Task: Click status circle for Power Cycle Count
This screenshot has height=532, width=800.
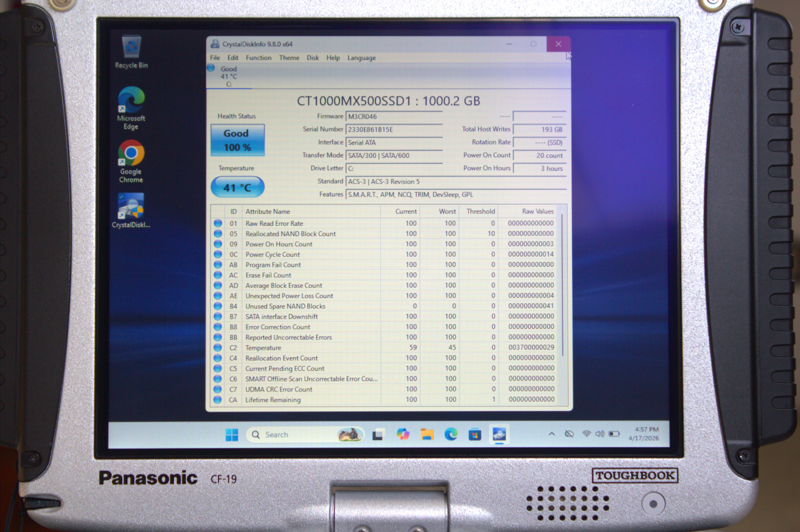Action: click(x=218, y=254)
